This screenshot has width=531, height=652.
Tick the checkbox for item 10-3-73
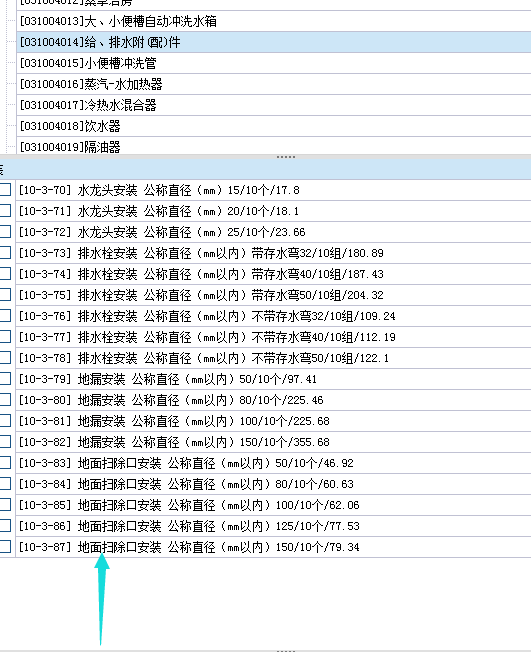5,253
